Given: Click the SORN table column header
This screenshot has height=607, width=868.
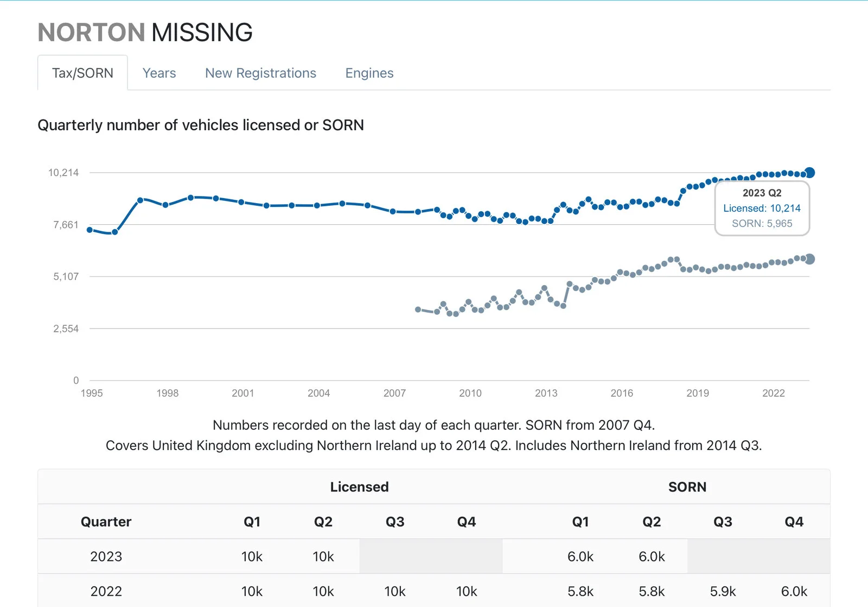Looking at the screenshot, I should tap(687, 487).
